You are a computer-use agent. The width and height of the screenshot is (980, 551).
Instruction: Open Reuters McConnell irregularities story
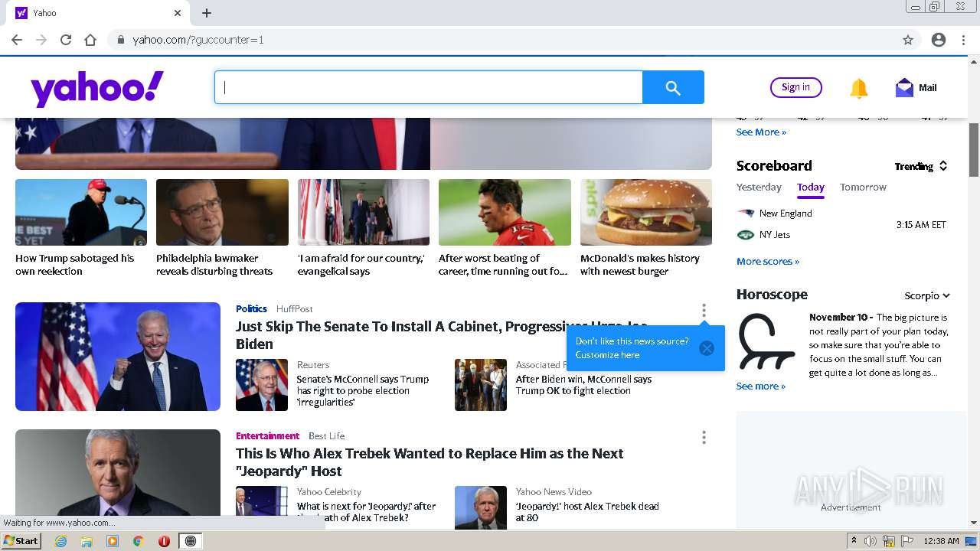click(363, 391)
